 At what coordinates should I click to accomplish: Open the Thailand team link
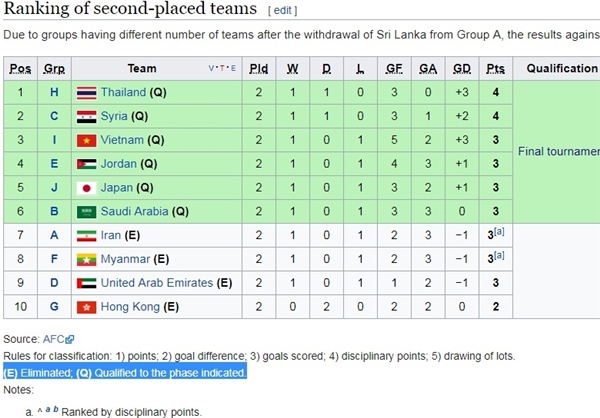(123, 92)
